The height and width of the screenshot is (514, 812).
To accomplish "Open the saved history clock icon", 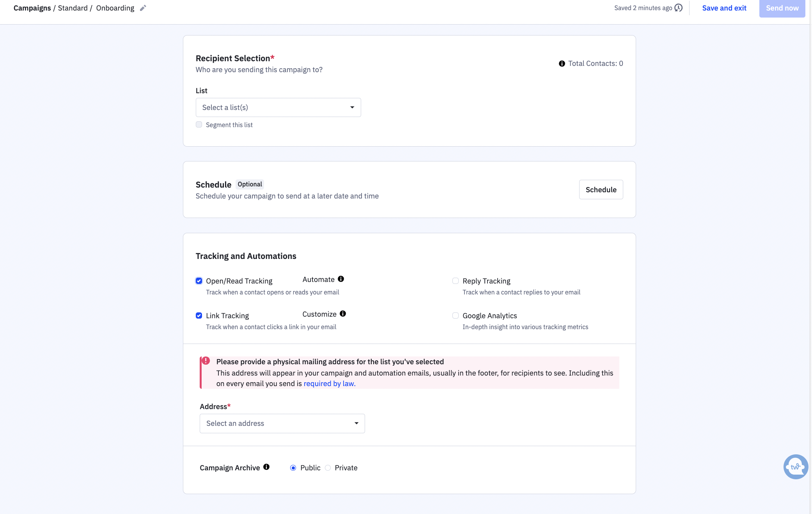I will tap(679, 8).
